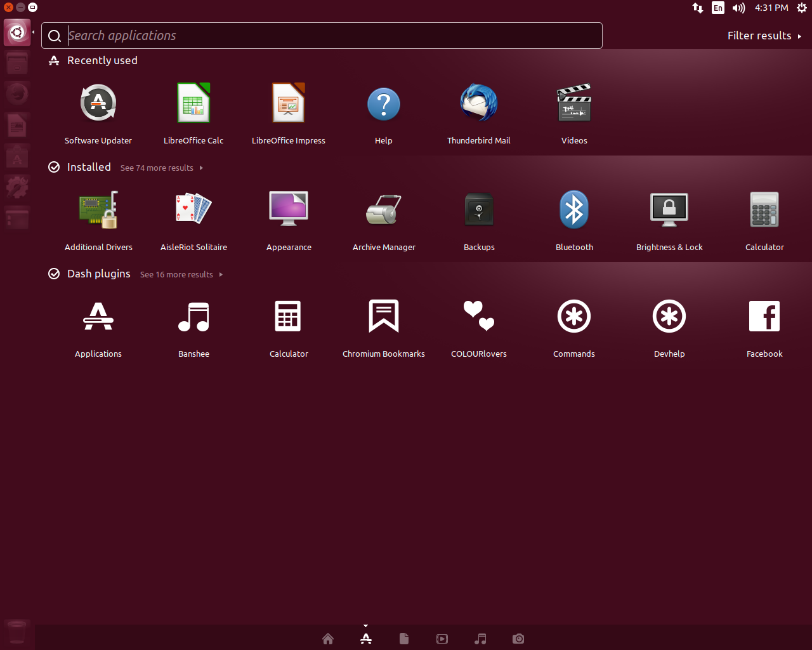Select the COLOURlovers plugin

479,326
